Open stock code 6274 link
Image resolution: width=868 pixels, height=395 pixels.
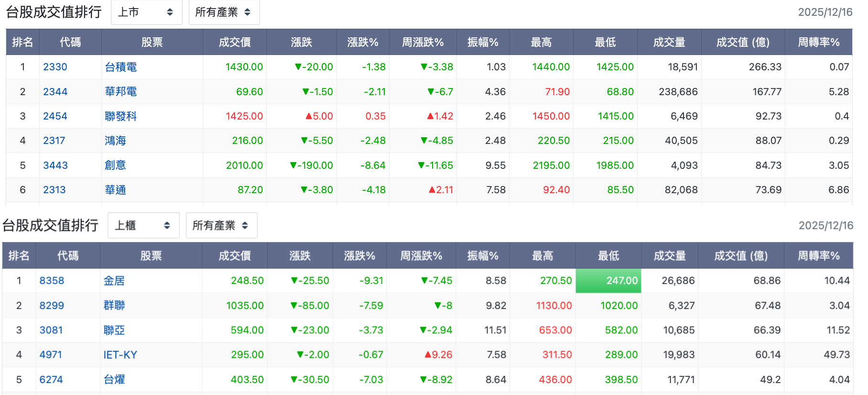[x=51, y=380]
